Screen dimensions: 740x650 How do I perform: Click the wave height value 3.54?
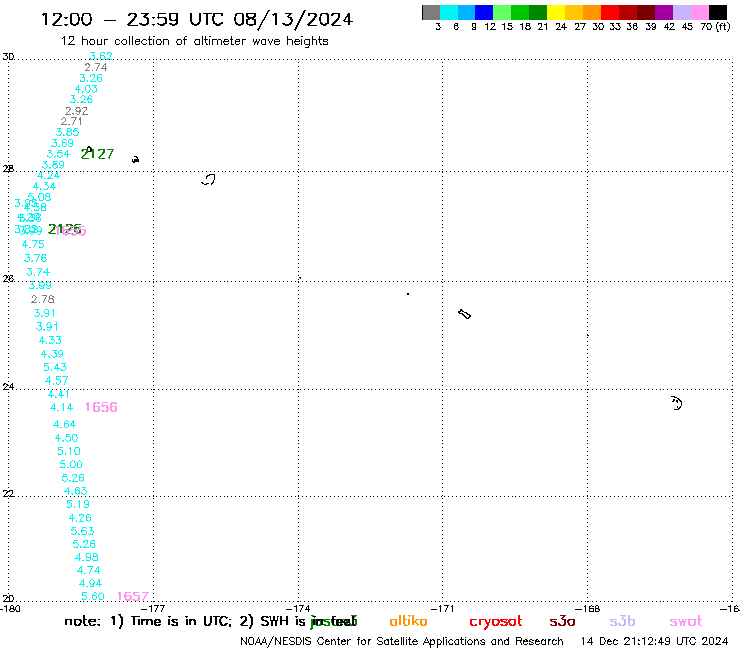(58, 154)
